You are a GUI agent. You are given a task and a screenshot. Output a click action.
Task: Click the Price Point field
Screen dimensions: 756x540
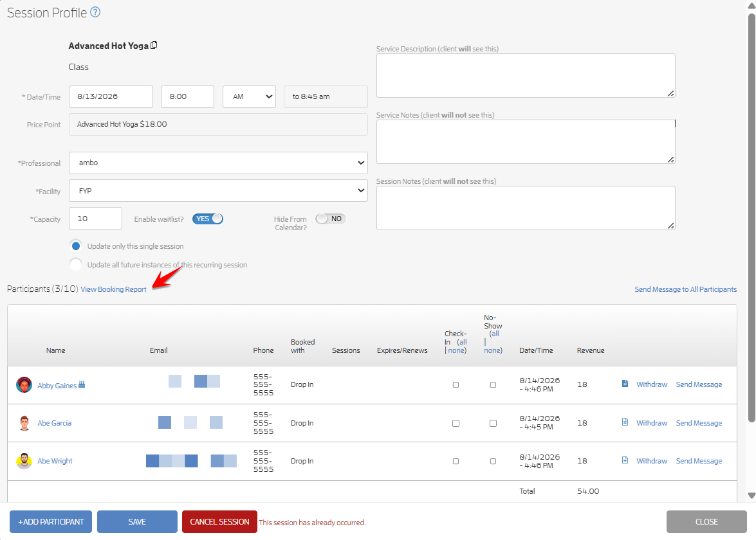[x=218, y=124]
